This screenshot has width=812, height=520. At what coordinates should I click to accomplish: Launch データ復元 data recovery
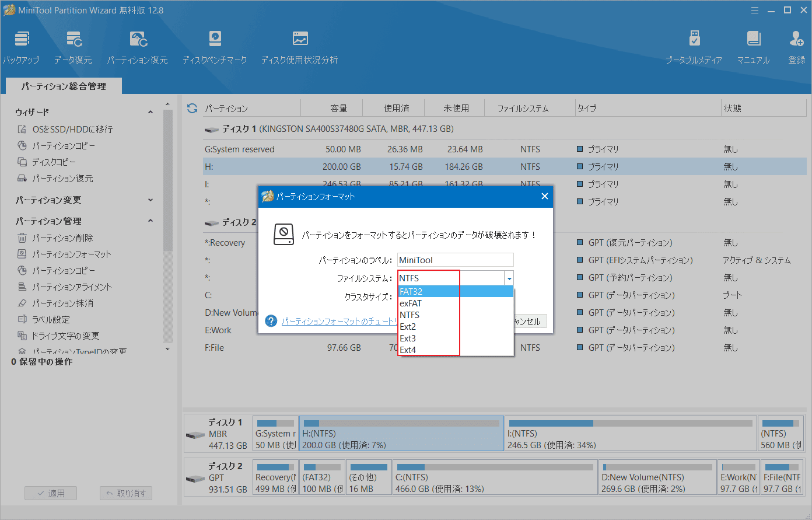tap(73, 47)
